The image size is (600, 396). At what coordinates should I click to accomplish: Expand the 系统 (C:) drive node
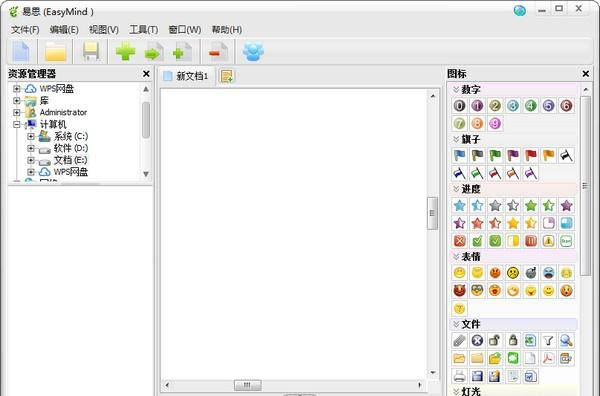pyautogui.click(x=31, y=136)
